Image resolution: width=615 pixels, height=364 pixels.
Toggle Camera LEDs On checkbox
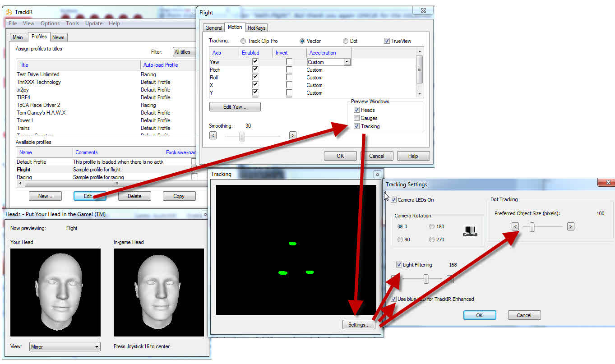(394, 200)
